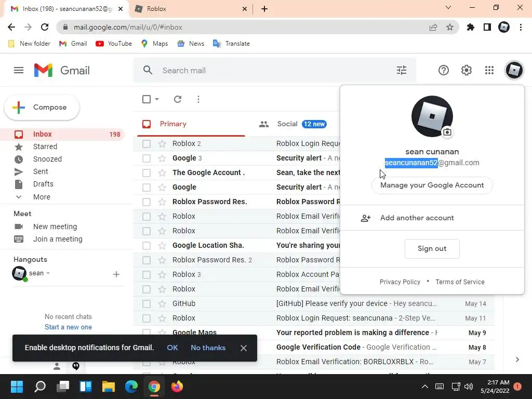
Task: Show hidden system tray icons
Action: pyautogui.click(x=425, y=387)
